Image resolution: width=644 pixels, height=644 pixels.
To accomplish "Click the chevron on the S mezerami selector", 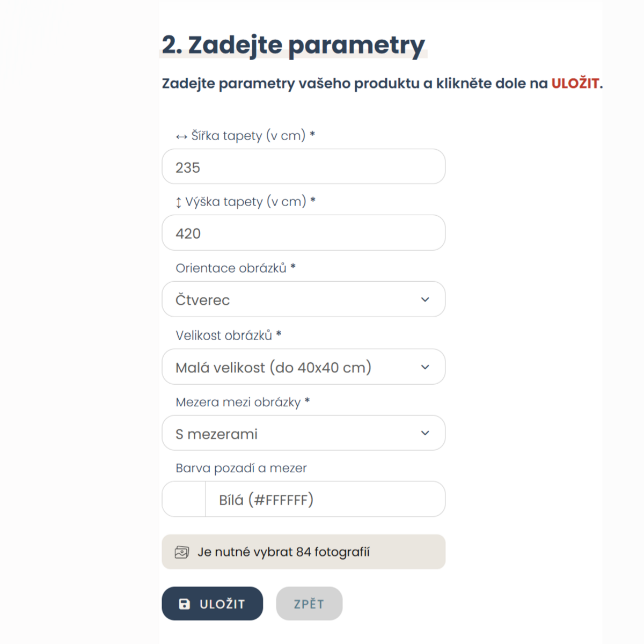I will (426, 433).
